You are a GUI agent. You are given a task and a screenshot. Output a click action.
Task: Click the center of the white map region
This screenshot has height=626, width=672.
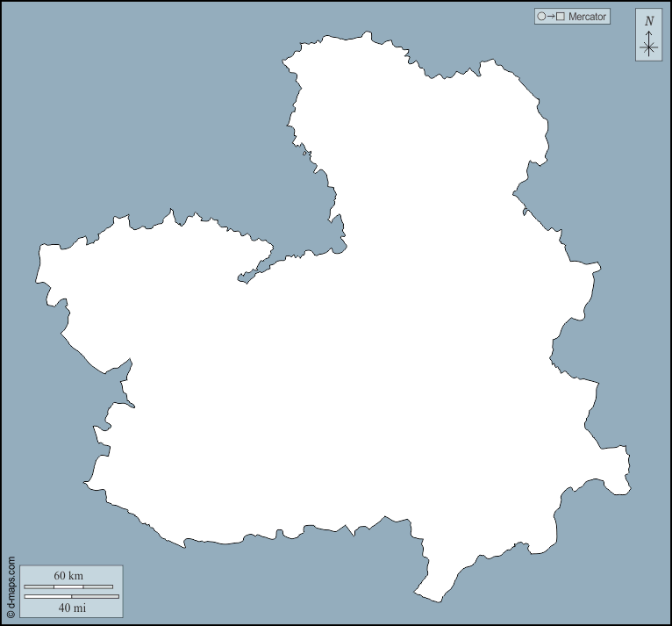coord(351,369)
